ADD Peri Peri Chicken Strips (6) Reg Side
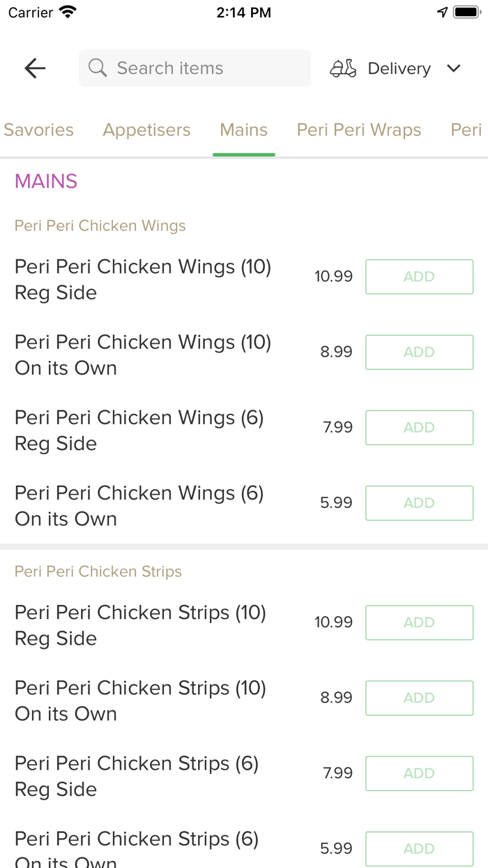 419,773
